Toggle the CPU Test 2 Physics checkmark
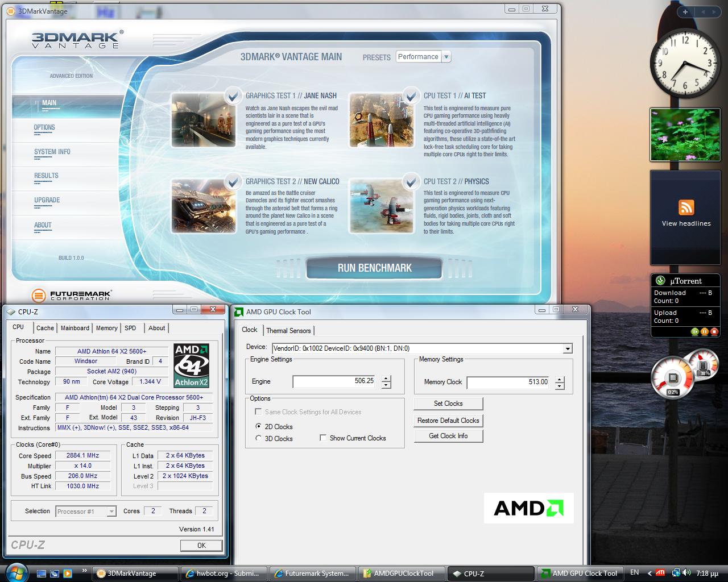This screenshot has width=728, height=582. click(x=410, y=182)
